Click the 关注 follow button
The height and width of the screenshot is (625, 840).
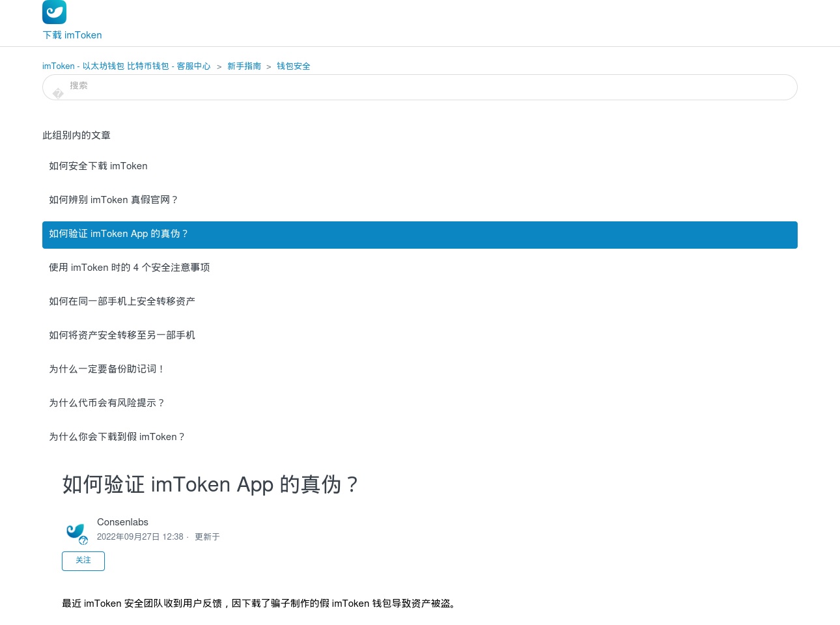pos(83,561)
